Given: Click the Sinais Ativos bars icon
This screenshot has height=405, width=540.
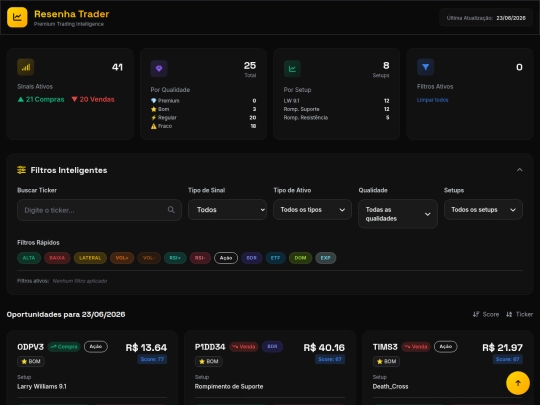Looking at the screenshot, I should (26, 67).
